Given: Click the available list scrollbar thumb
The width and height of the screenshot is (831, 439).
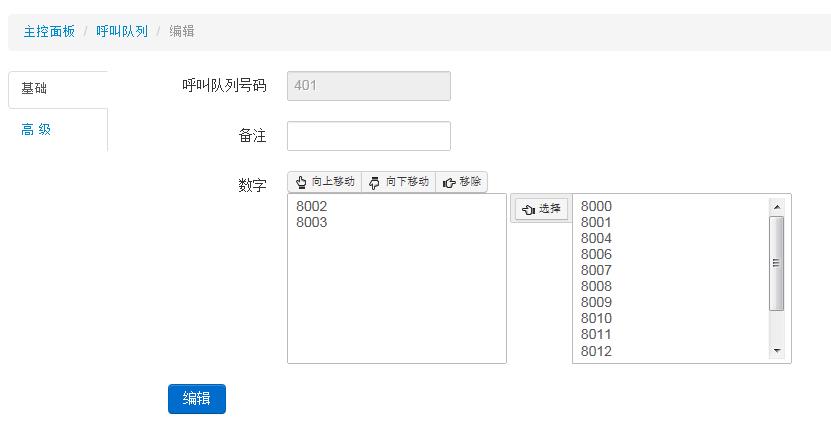Looking at the screenshot, I should coord(777,263).
